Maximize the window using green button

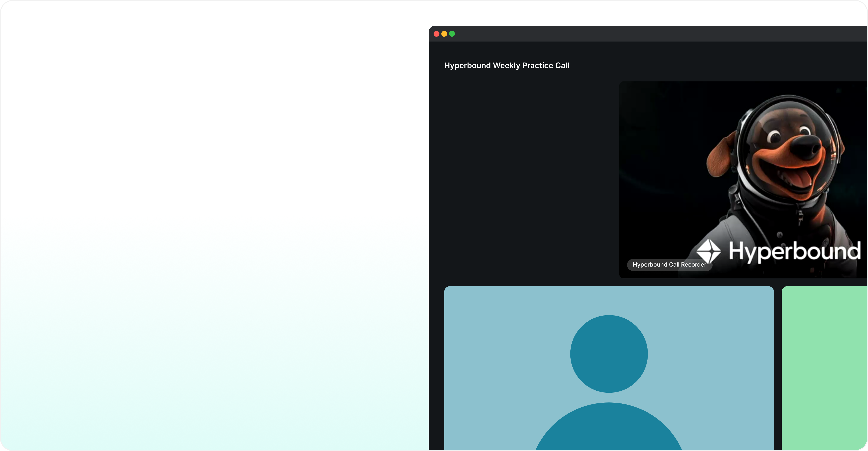click(452, 34)
